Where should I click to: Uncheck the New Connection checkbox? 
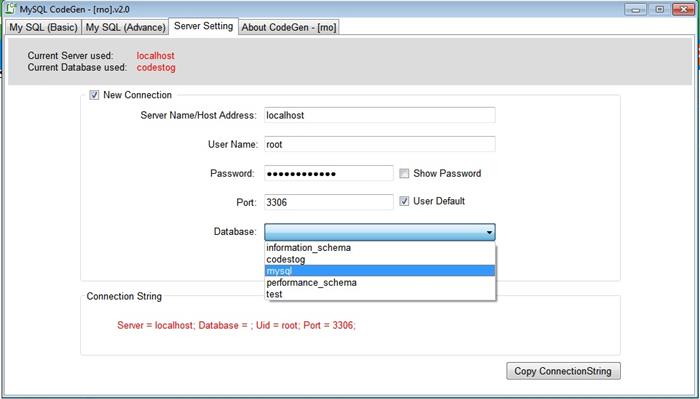click(x=94, y=95)
